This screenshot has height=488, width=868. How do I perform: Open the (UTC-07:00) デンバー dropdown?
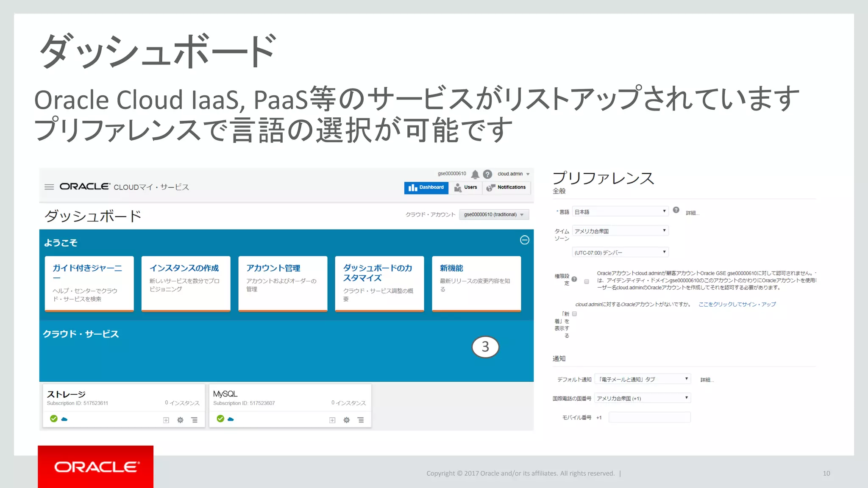tap(620, 252)
